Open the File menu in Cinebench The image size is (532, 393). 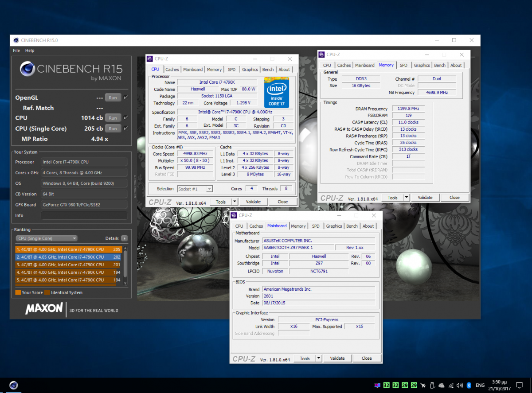tap(16, 51)
